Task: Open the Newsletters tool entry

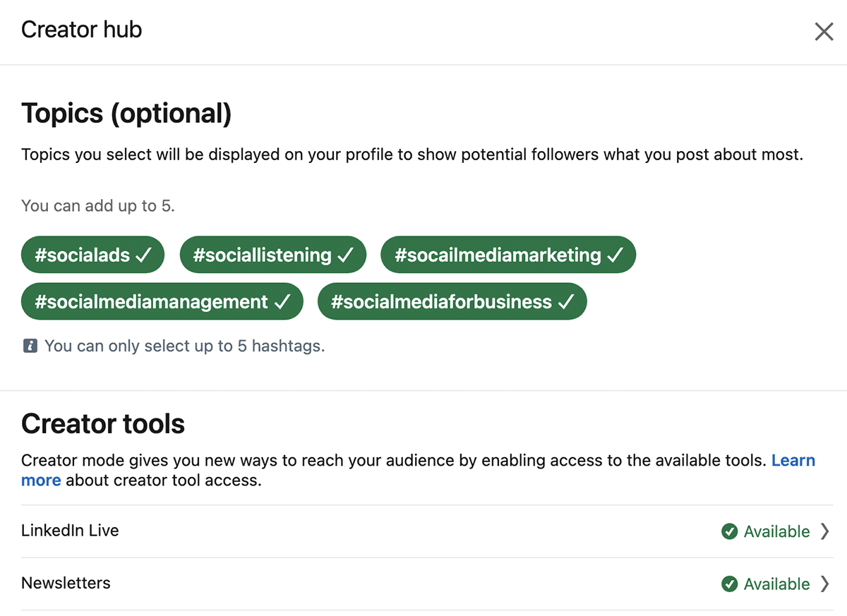Action: tap(66, 584)
